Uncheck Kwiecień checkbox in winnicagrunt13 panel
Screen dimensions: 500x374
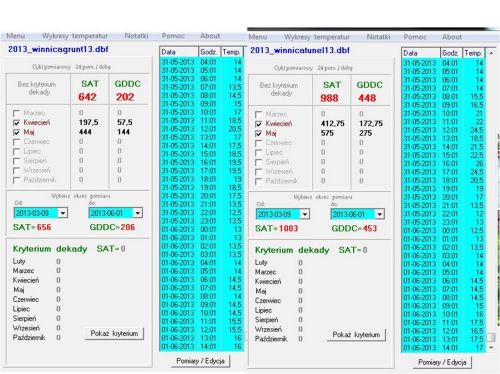pyautogui.click(x=16, y=123)
